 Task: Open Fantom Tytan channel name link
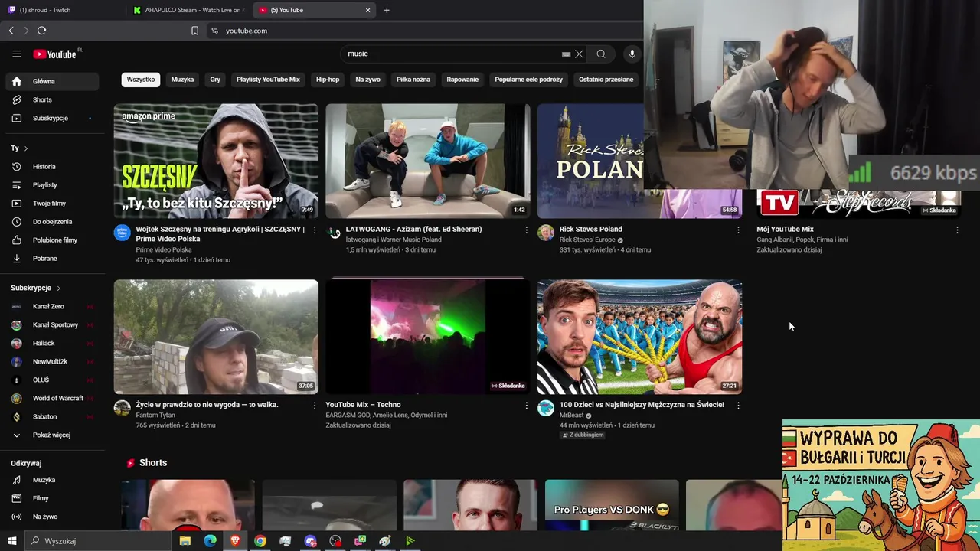click(155, 415)
